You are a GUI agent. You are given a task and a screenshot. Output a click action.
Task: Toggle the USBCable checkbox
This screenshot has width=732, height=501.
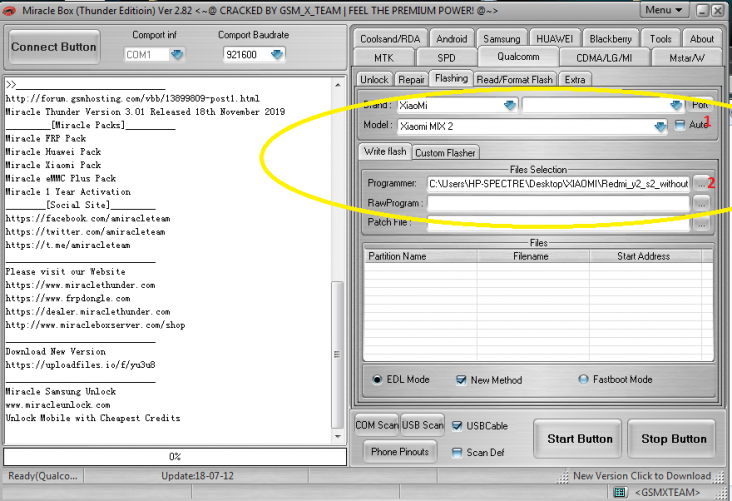458,426
